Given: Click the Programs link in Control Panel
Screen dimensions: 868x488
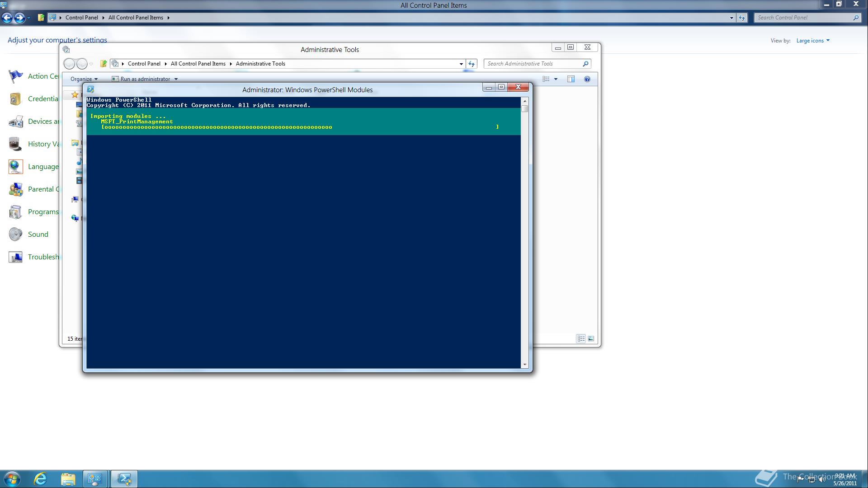Looking at the screenshot, I should [x=43, y=212].
